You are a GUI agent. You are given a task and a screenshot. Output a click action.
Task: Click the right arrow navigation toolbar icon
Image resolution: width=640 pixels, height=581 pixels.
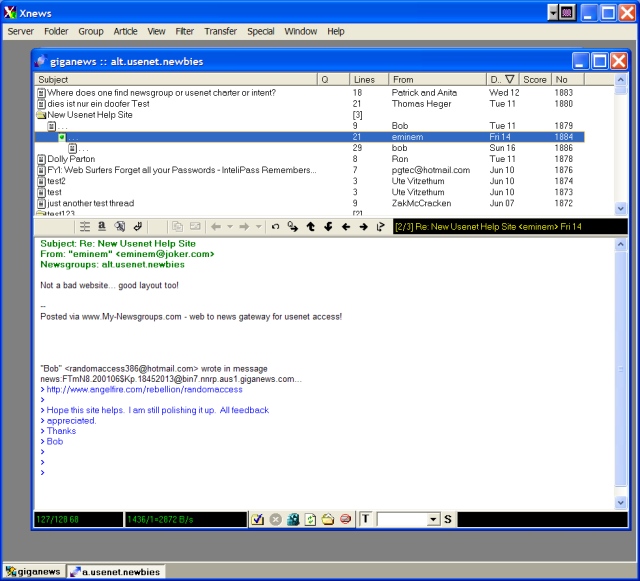click(362, 227)
